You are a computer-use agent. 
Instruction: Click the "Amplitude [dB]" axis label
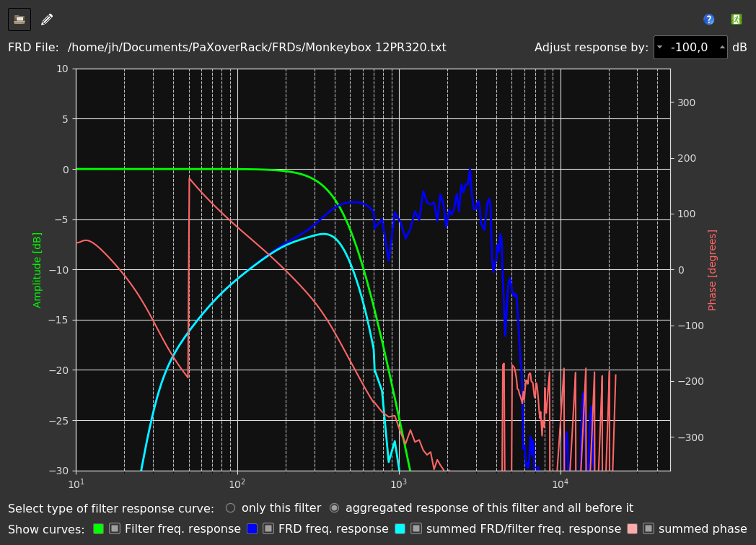tap(37, 270)
